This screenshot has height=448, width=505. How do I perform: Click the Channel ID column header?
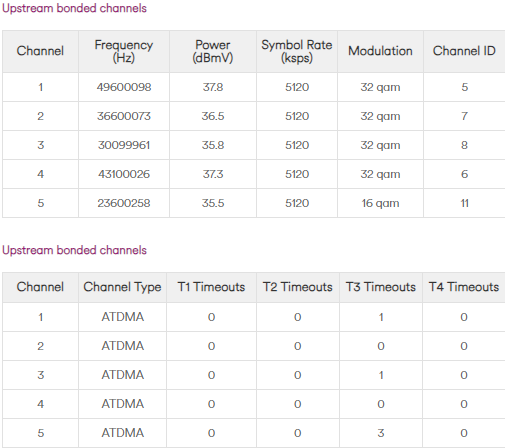tap(464, 51)
